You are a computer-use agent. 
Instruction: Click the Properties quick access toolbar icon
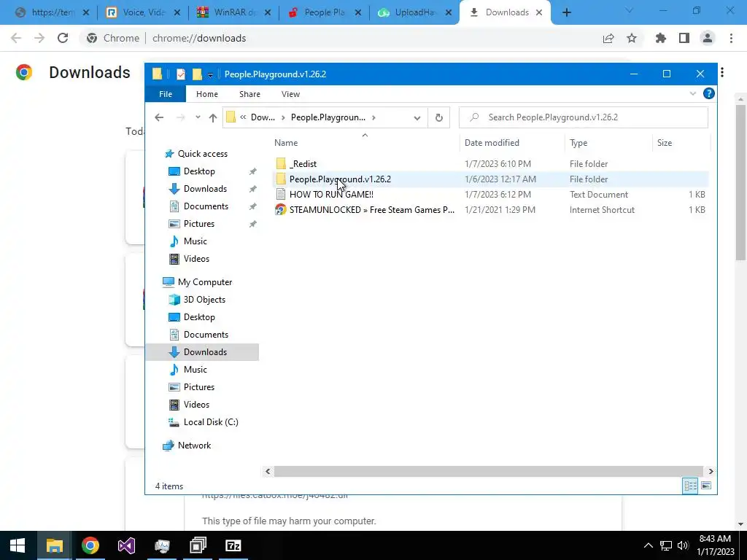181,74
